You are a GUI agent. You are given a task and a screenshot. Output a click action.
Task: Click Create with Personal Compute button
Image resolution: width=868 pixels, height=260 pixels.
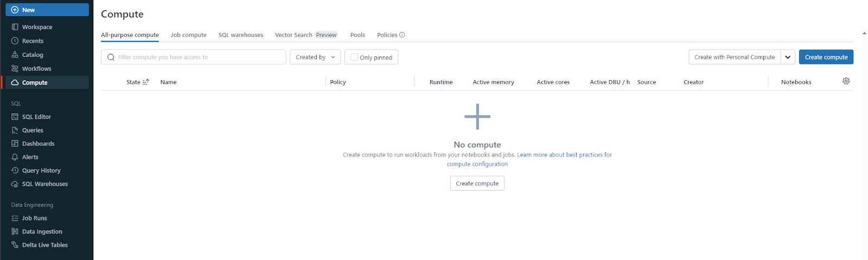(x=735, y=57)
